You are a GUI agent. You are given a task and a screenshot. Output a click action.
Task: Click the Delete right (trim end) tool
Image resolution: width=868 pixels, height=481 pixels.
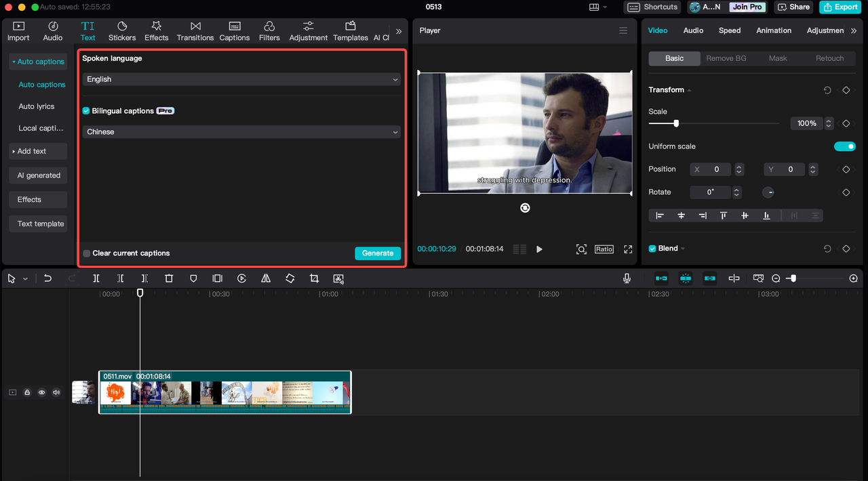point(144,278)
